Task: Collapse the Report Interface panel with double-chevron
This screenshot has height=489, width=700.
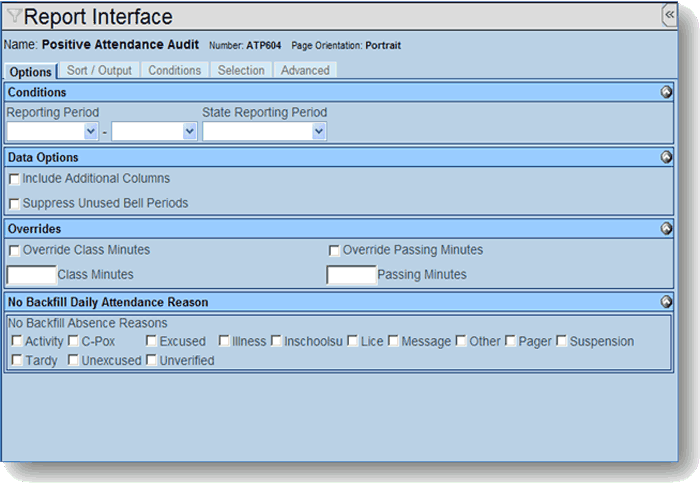Action: [669, 15]
